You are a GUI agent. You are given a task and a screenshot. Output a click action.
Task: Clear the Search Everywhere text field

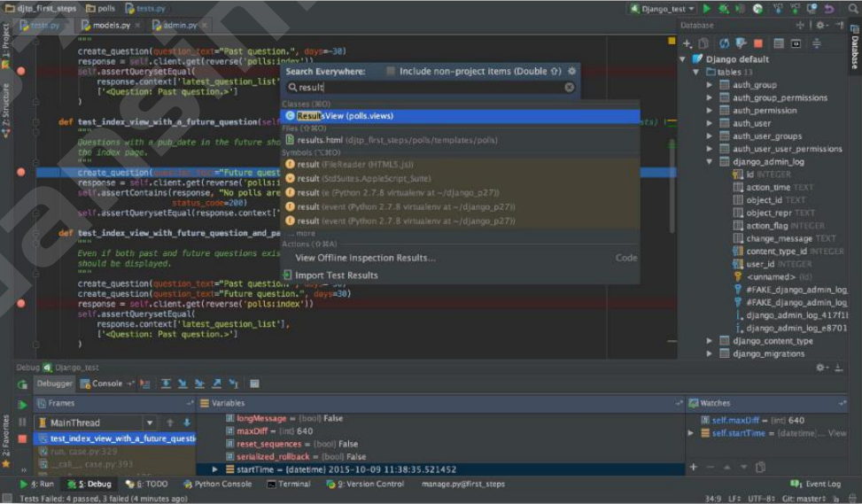coord(570,87)
